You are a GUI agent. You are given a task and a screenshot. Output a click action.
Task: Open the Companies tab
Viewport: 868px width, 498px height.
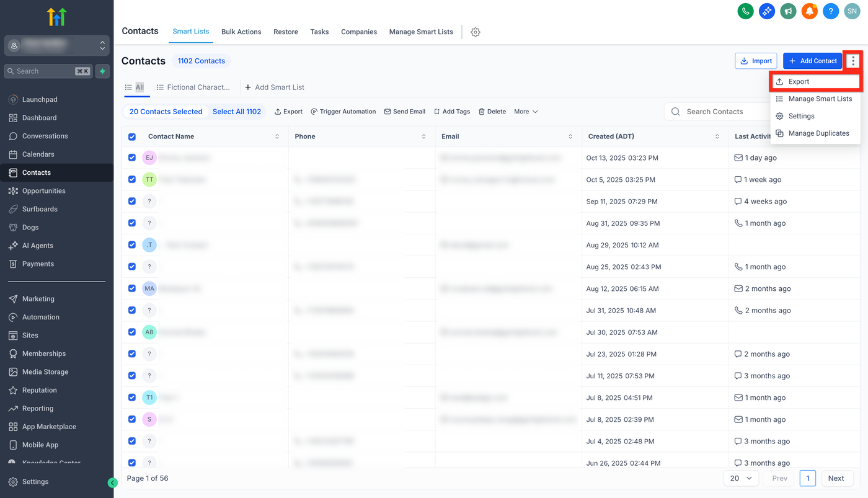click(359, 32)
